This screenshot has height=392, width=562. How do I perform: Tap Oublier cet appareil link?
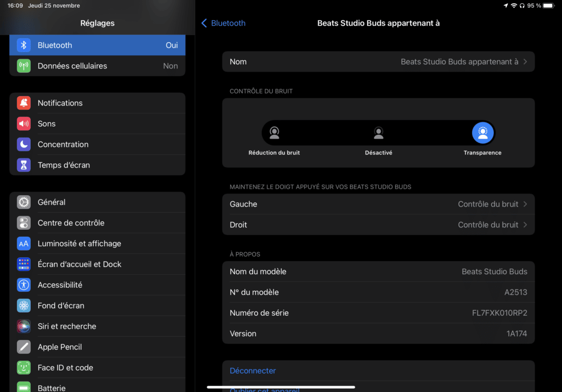265,390
